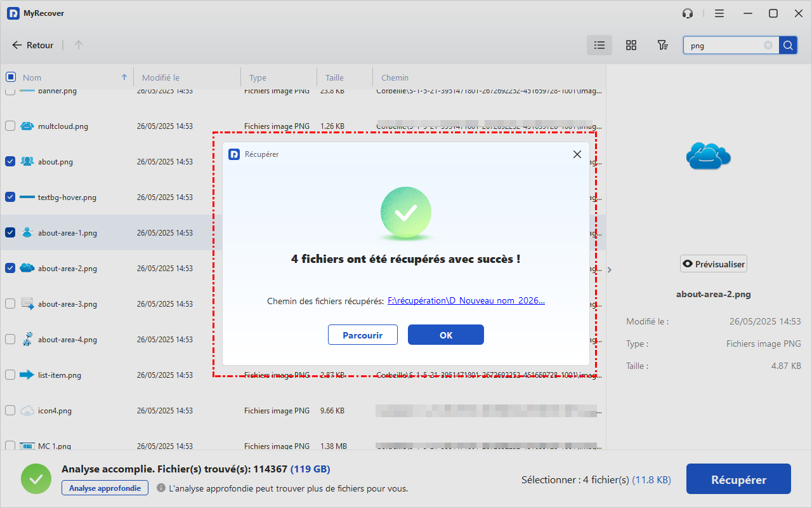Open the hamburger menu in title bar
812x508 pixels.
coord(719,13)
